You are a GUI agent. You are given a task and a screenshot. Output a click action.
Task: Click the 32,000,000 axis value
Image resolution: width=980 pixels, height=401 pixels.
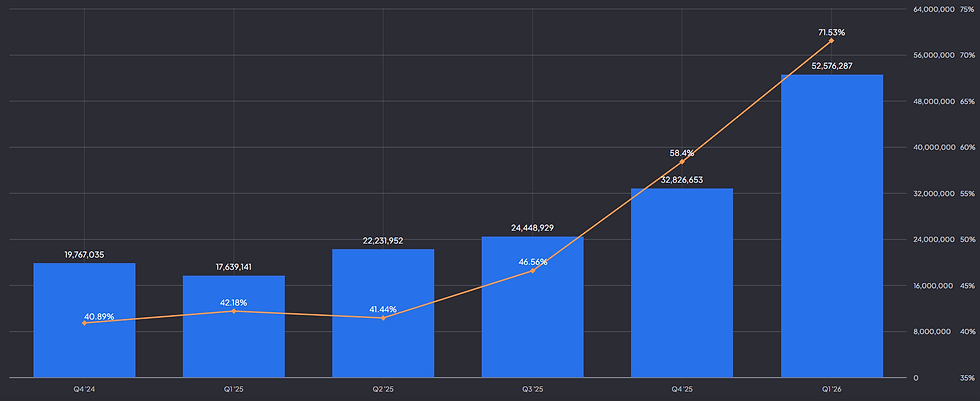pos(933,194)
